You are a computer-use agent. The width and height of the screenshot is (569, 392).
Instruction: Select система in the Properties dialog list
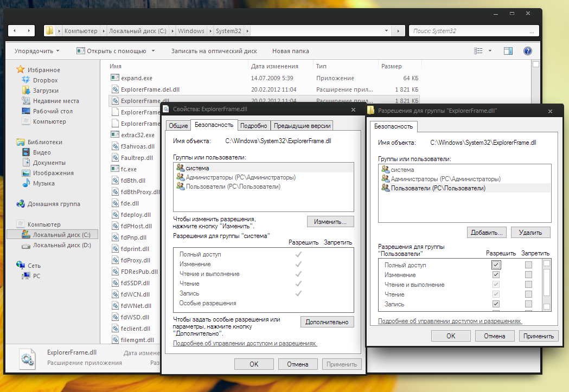(264, 168)
